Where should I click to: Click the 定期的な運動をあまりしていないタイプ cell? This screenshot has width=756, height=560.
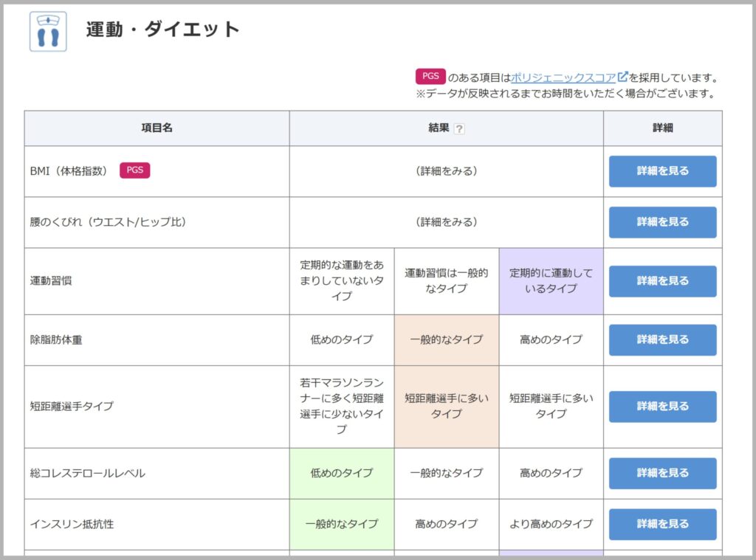click(x=342, y=281)
